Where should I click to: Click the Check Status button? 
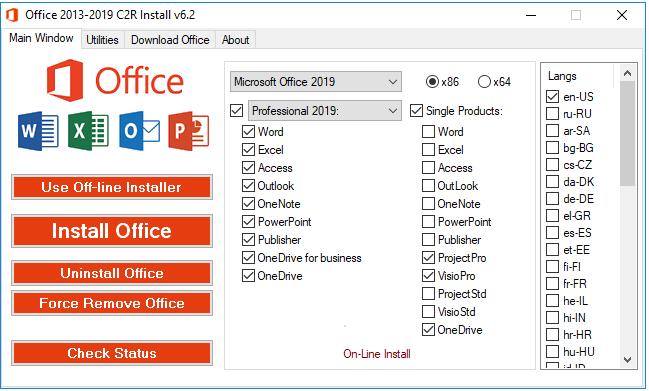tap(112, 353)
